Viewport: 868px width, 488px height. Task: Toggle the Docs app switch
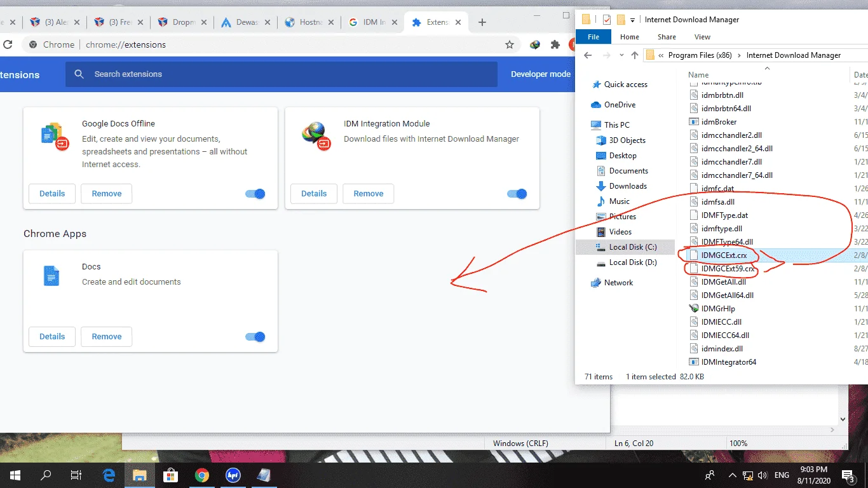pos(255,337)
